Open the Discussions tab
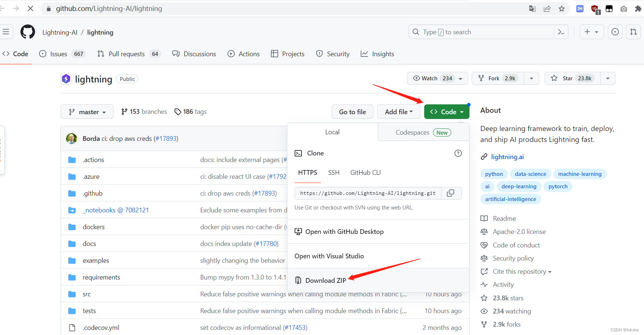The height and width of the screenshot is (335, 644). (194, 54)
